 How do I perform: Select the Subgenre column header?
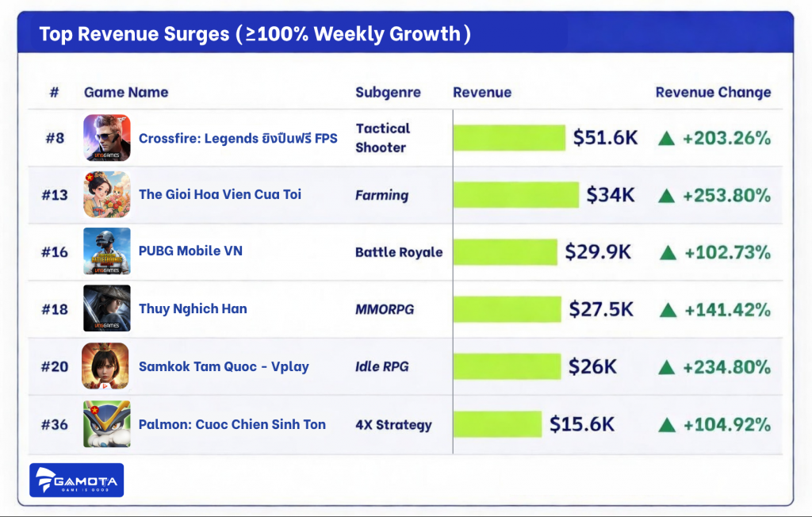pyautogui.click(x=388, y=93)
